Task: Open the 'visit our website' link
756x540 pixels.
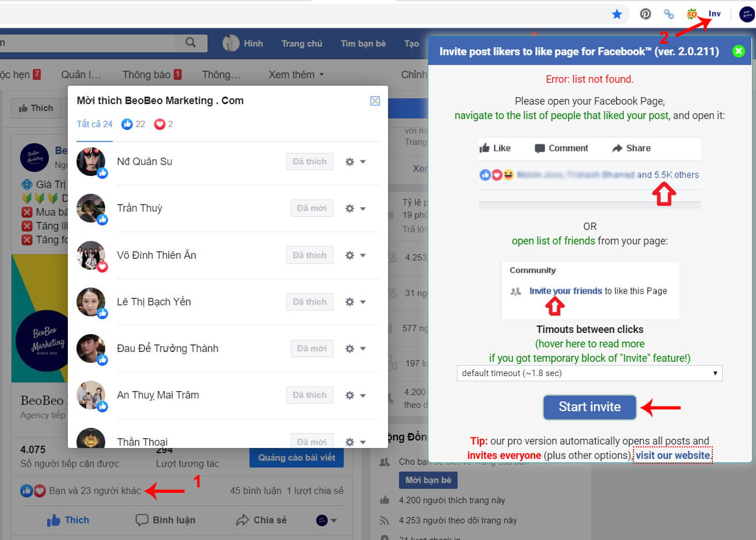Action: 673,455
